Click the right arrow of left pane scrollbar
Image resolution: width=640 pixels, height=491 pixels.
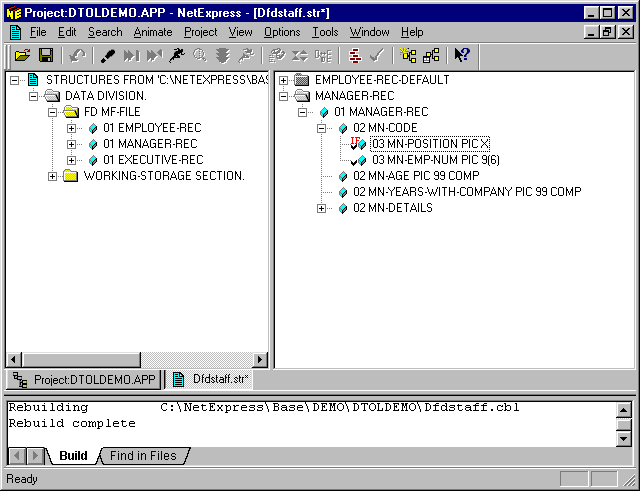point(259,360)
